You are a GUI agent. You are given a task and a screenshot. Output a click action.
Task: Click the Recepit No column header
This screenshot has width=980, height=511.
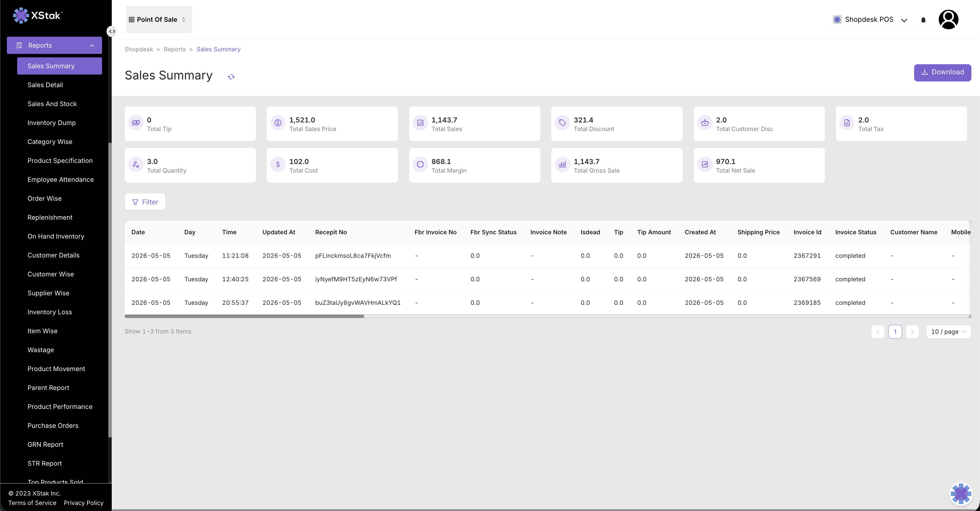tap(331, 232)
